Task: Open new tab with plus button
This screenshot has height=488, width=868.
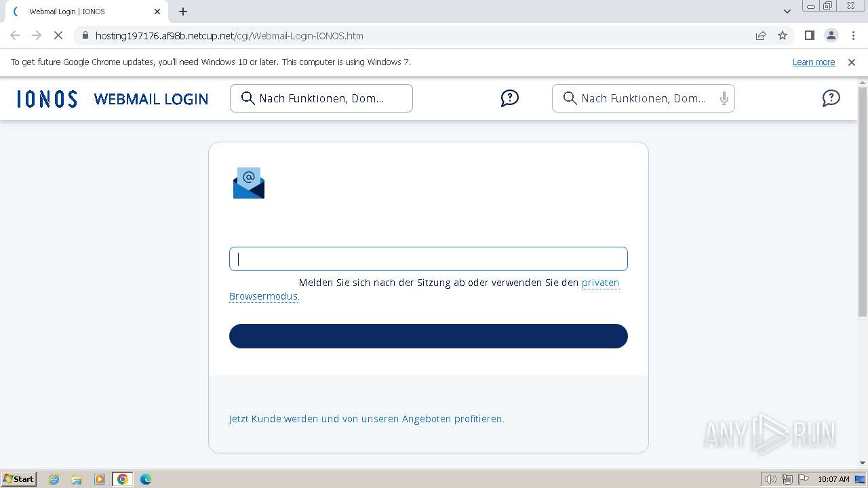Action: coord(183,12)
